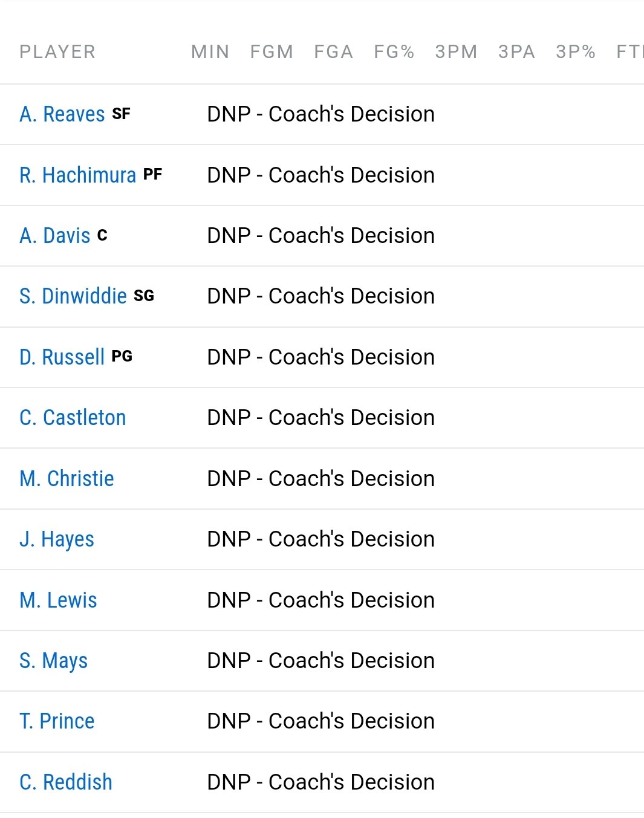Click the 3PA column header
644x818 pixels.
tap(517, 52)
